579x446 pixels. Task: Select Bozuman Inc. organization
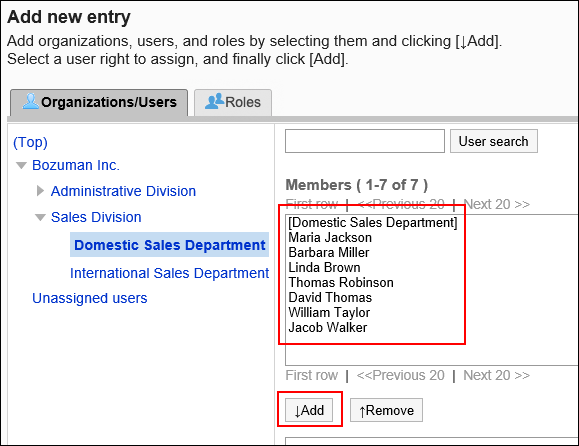(76, 165)
